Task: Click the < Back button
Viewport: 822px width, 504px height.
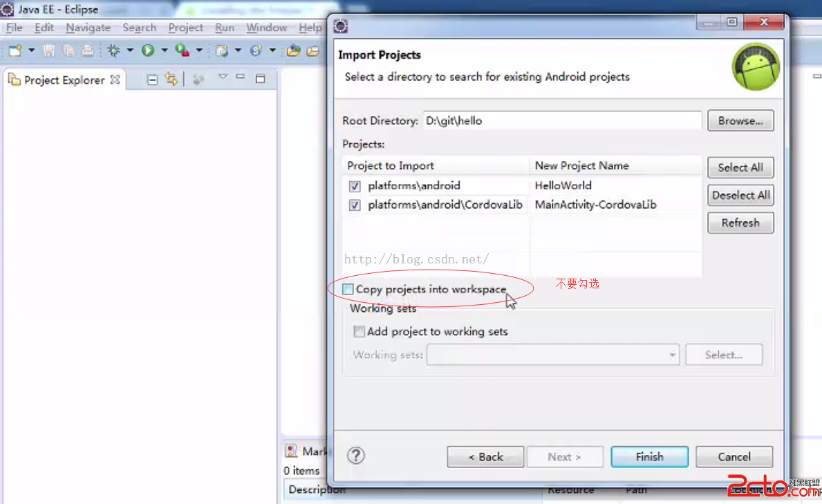Action: pyautogui.click(x=485, y=457)
